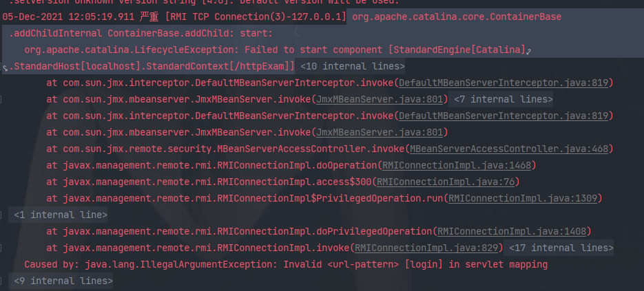Unfold the "<1 internal line>" placeholder

tap(61, 215)
